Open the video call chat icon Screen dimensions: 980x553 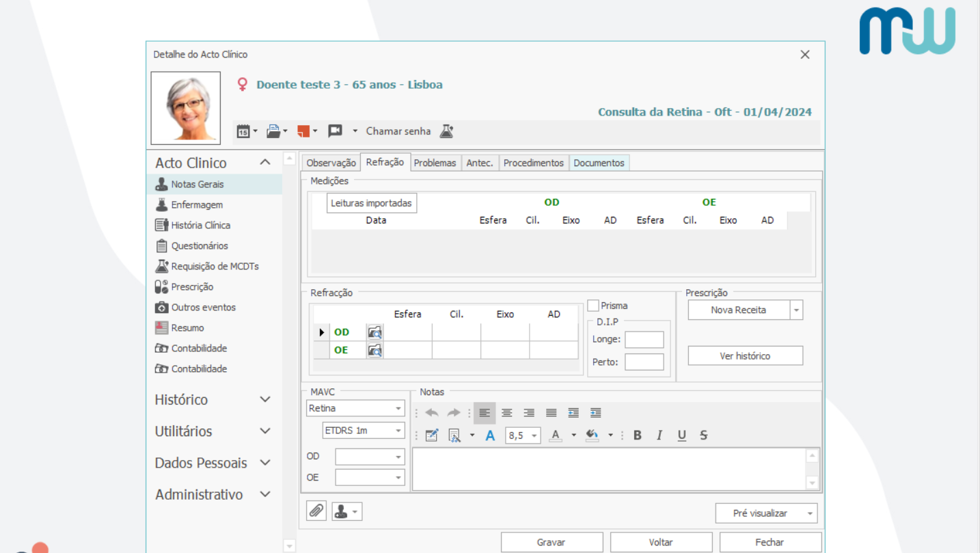[x=335, y=131]
